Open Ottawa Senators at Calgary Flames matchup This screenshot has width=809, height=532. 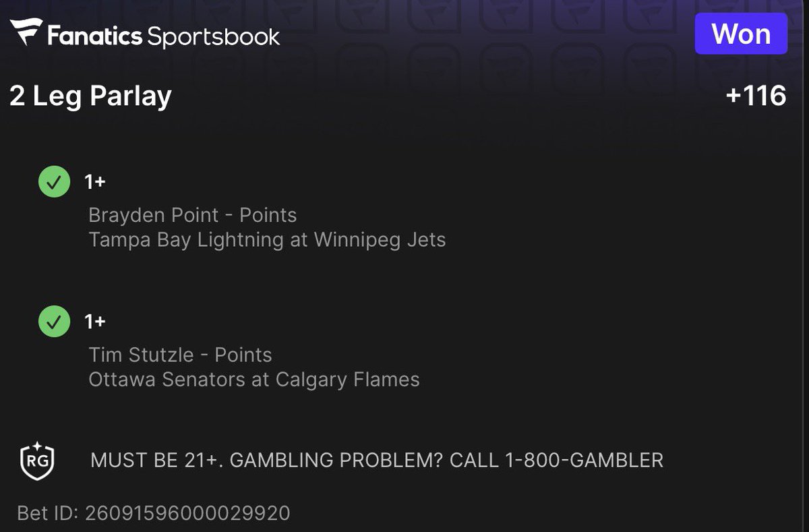click(x=253, y=380)
